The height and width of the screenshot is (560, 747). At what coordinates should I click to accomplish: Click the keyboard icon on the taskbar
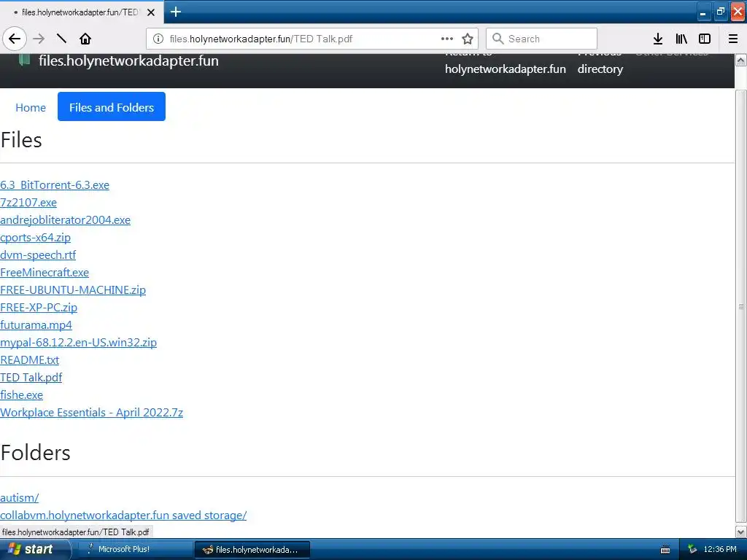tap(665, 550)
